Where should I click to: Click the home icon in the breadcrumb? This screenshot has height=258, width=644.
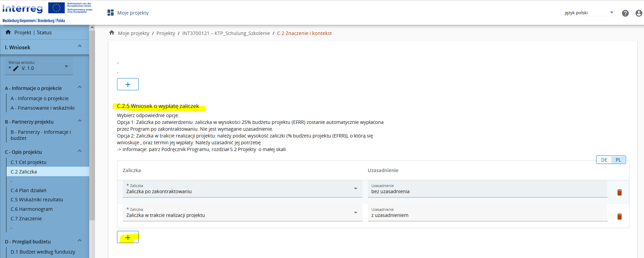(x=112, y=33)
